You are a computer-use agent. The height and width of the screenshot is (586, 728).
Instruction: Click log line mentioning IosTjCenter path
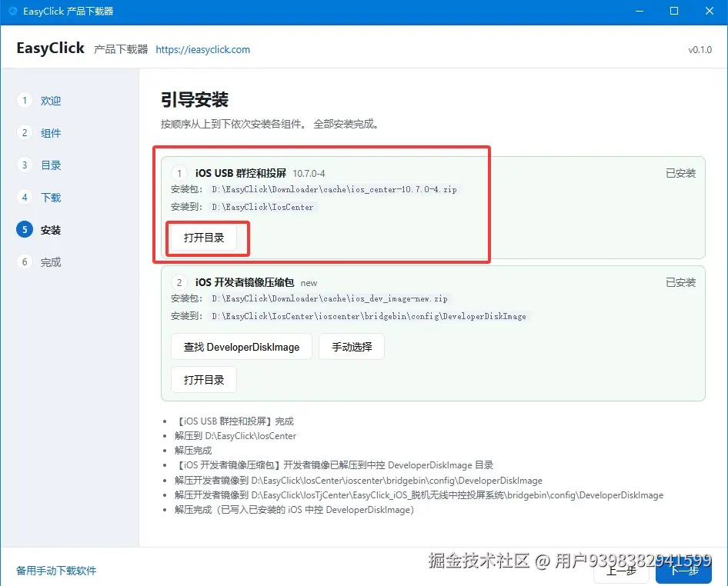pyautogui.click(x=419, y=495)
